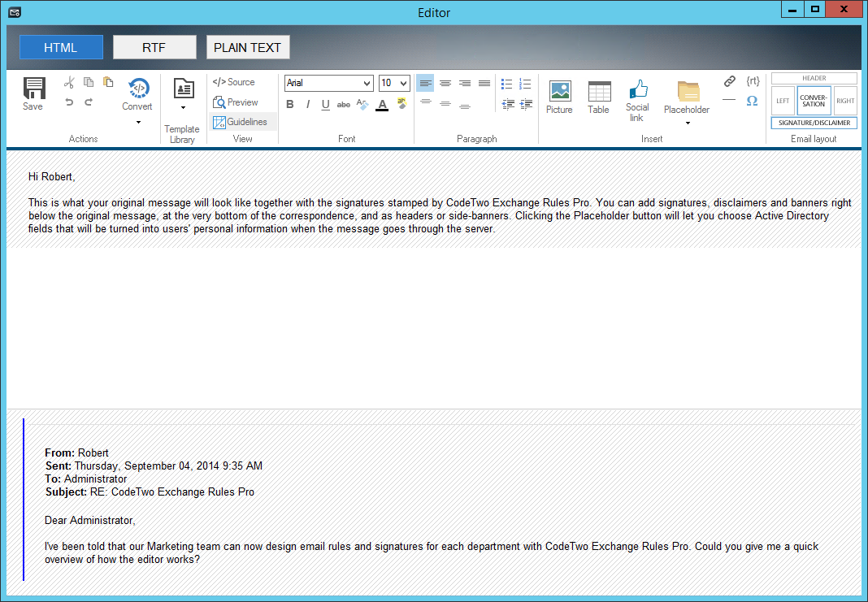Click the Convert format icon
This screenshot has height=602, width=868.
(138, 88)
